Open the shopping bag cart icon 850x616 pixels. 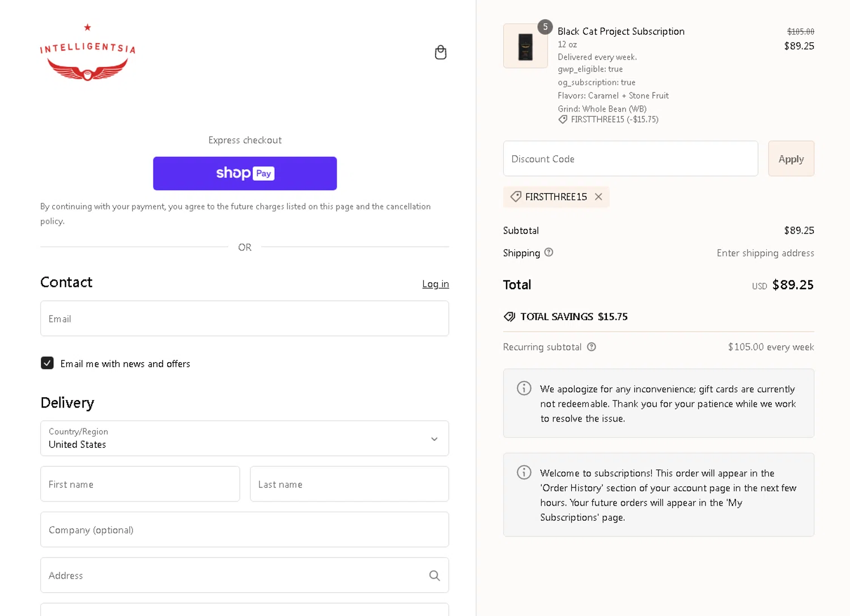pos(440,53)
